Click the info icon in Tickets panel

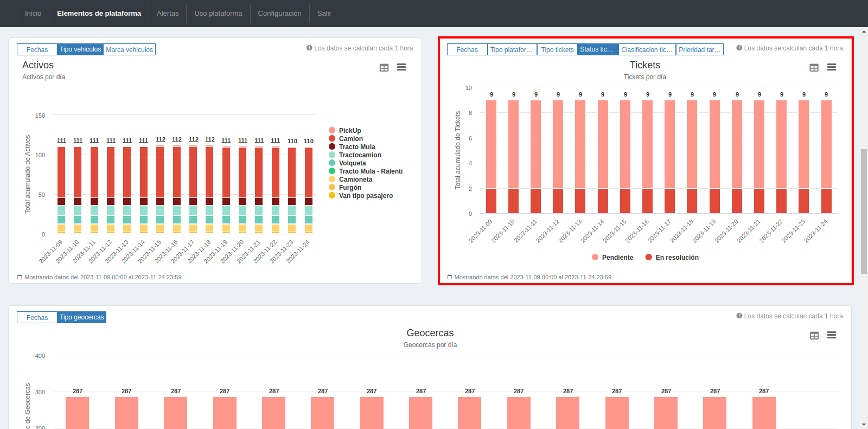739,48
